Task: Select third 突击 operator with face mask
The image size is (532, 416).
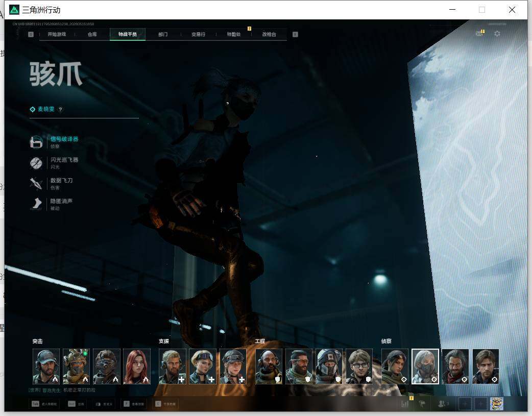Action: coord(107,366)
